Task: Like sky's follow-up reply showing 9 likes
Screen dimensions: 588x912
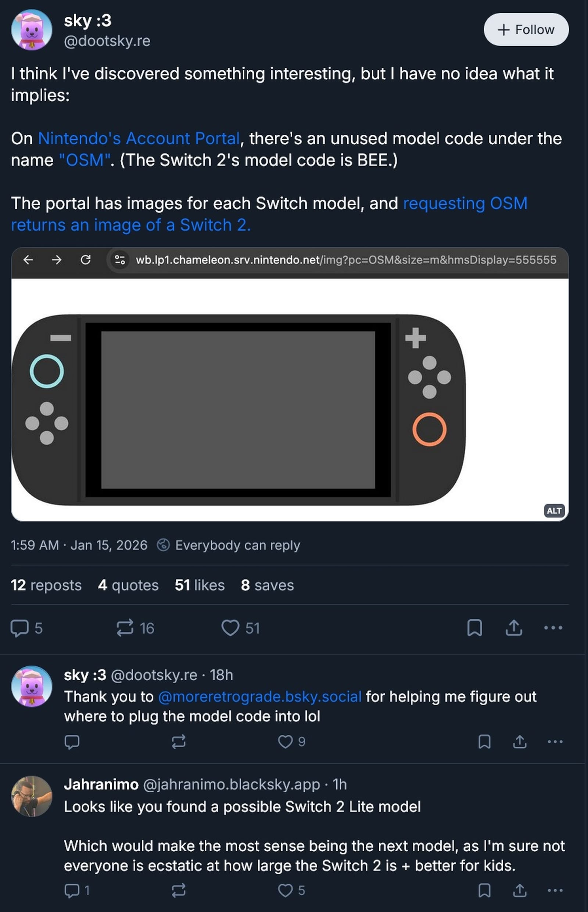Action: point(286,742)
